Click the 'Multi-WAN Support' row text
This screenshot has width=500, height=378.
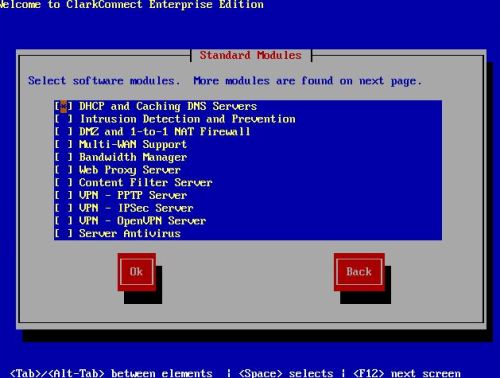pyautogui.click(x=133, y=144)
